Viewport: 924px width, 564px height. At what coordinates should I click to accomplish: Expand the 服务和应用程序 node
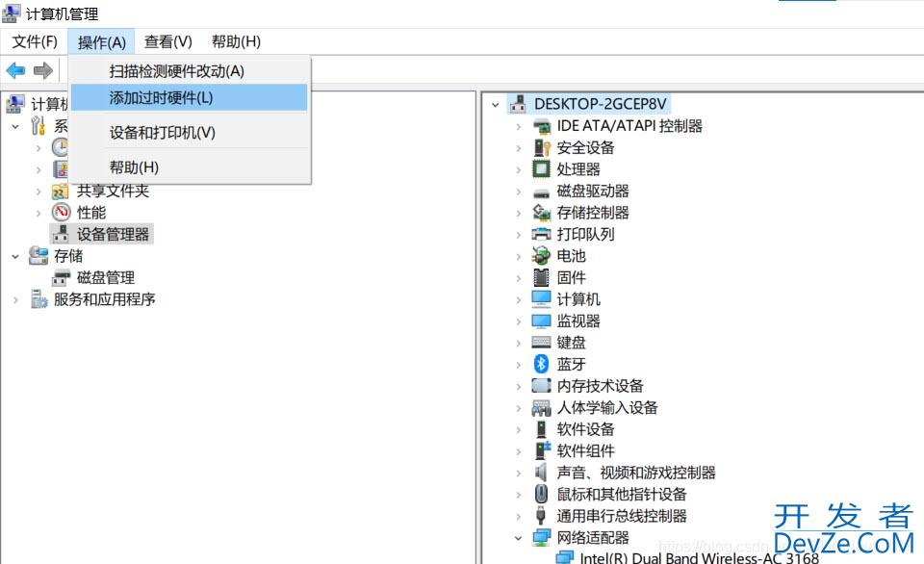click(16, 300)
